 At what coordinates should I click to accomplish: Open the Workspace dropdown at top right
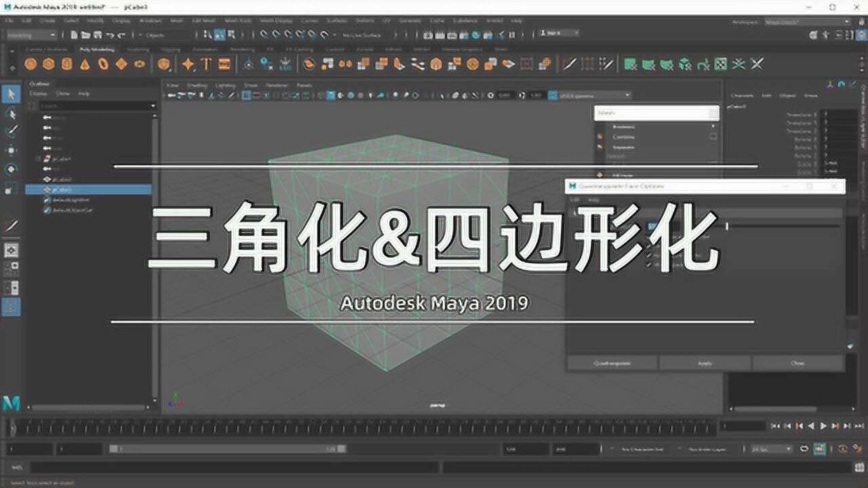pos(807,22)
